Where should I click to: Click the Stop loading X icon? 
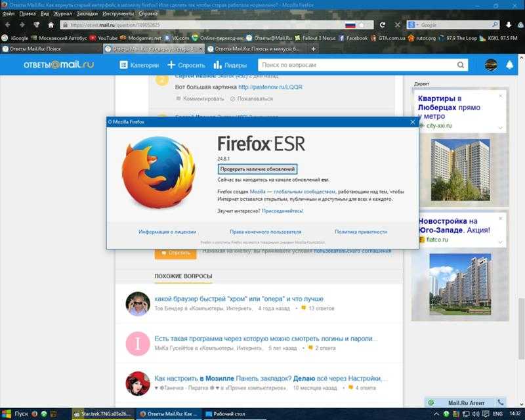point(397,25)
